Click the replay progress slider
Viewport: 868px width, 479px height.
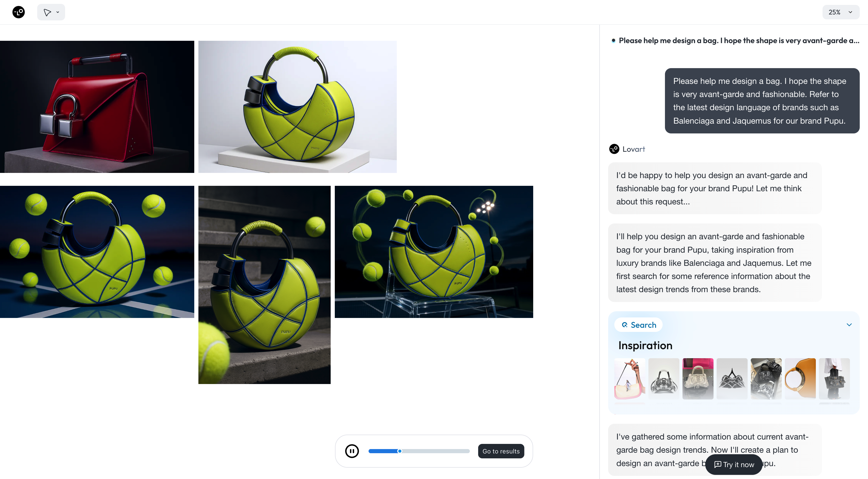click(419, 451)
